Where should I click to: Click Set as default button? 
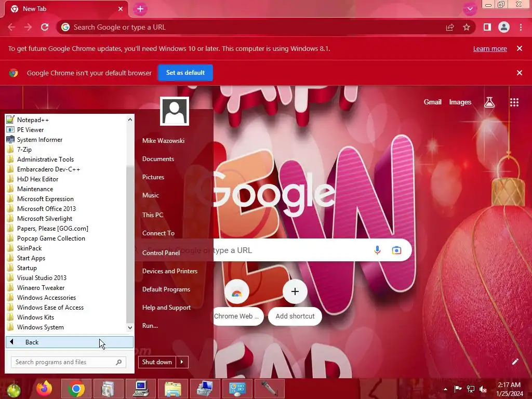(x=185, y=73)
